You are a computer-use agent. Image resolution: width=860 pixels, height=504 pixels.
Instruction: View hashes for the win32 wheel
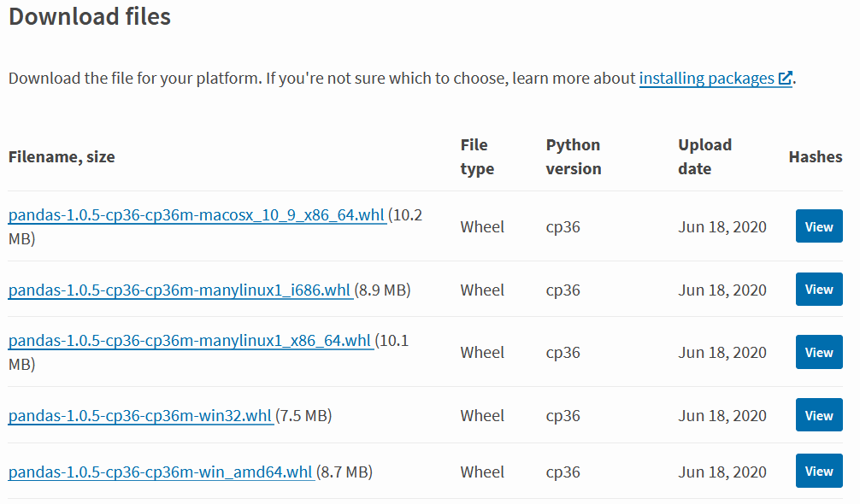[x=818, y=416]
